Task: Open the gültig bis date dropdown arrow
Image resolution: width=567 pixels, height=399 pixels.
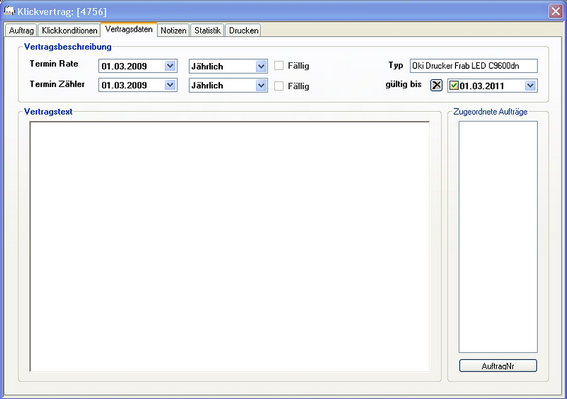Action: [x=530, y=86]
